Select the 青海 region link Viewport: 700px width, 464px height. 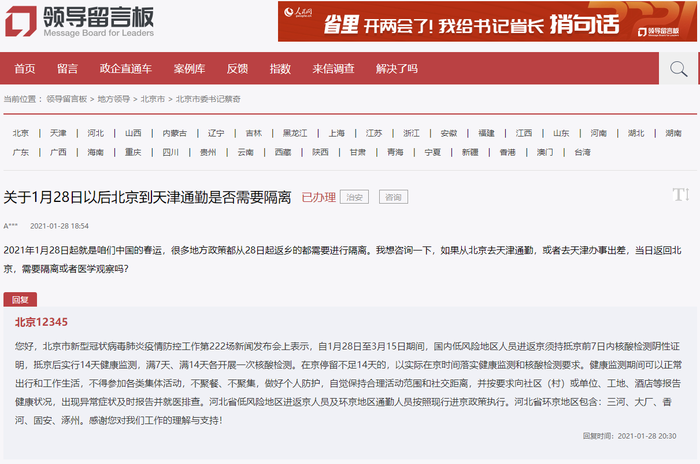click(x=395, y=152)
